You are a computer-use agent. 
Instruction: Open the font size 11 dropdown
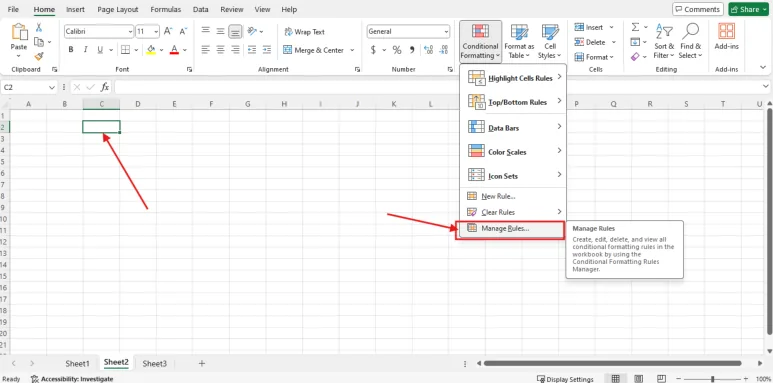click(156, 32)
